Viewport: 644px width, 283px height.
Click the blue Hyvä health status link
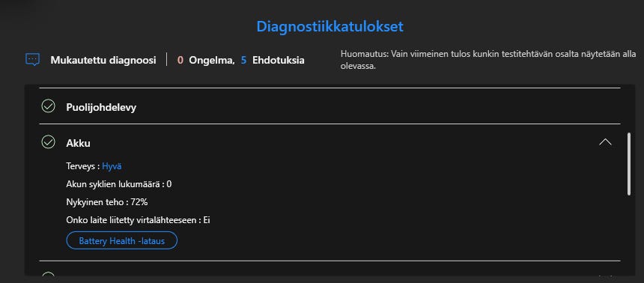point(112,166)
